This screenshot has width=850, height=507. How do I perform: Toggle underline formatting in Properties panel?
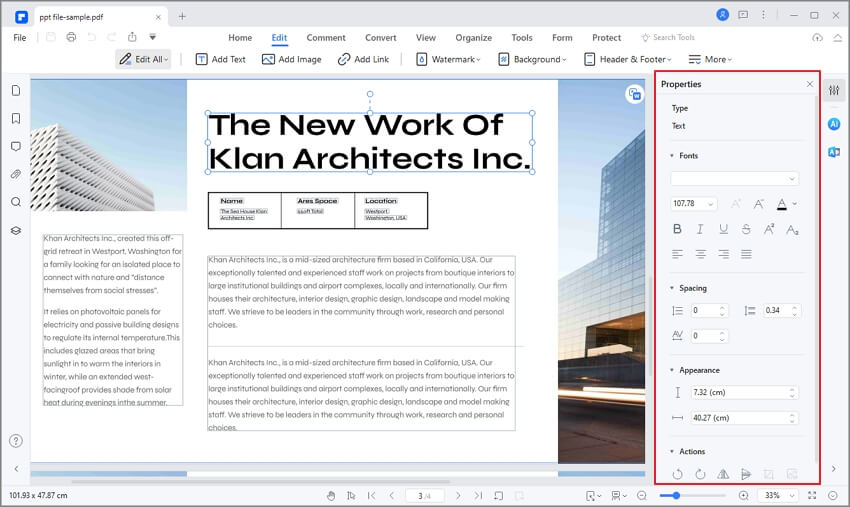coord(723,229)
